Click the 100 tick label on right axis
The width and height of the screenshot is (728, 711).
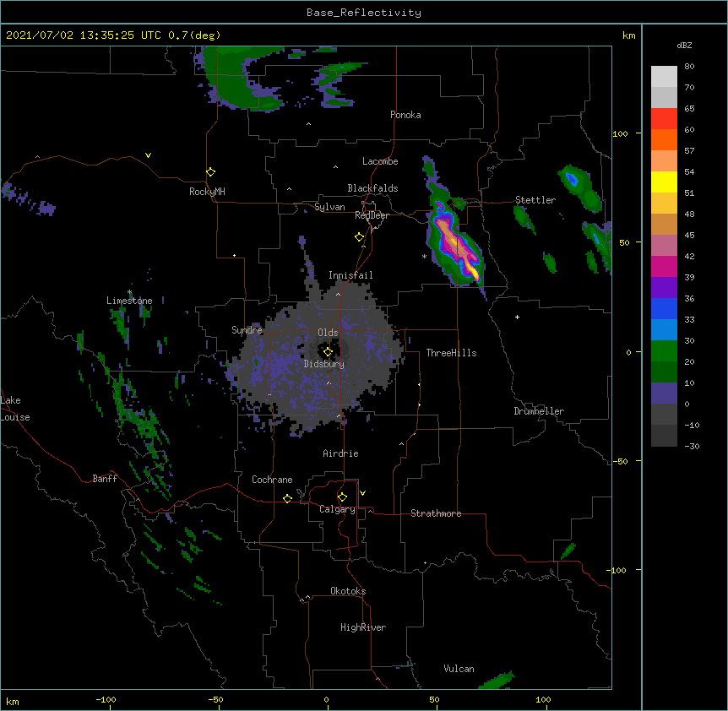point(620,133)
